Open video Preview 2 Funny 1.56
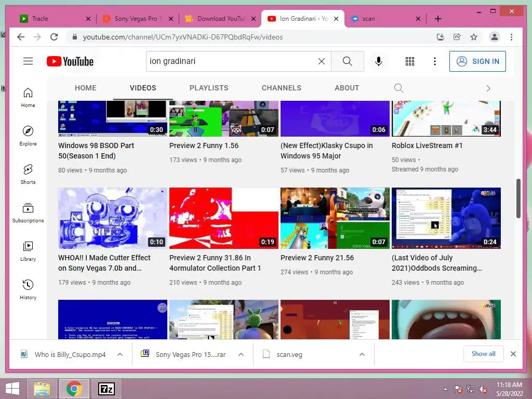The height and width of the screenshot is (399, 532). 204,145
